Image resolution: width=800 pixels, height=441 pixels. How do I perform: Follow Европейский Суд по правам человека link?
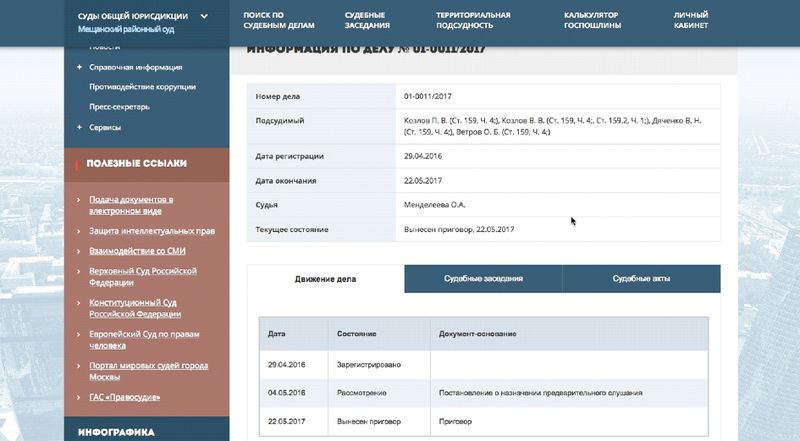pyautogui.click(x=144, y=340)
